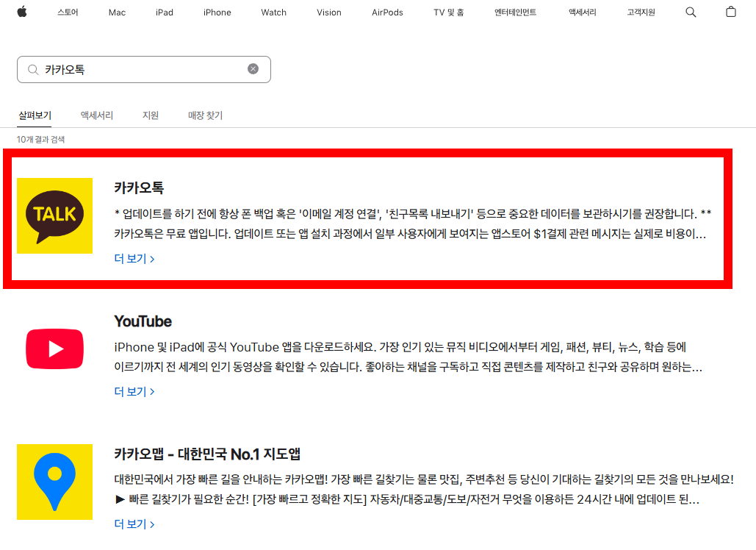This screenshot has width=756, height=550.
Task: Open the Mac menu
Action: pos(117,12)
